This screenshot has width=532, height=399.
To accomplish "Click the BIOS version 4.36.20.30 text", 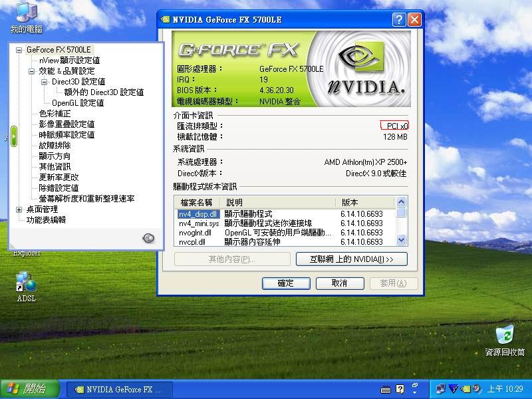I will [x=277, y=90].
